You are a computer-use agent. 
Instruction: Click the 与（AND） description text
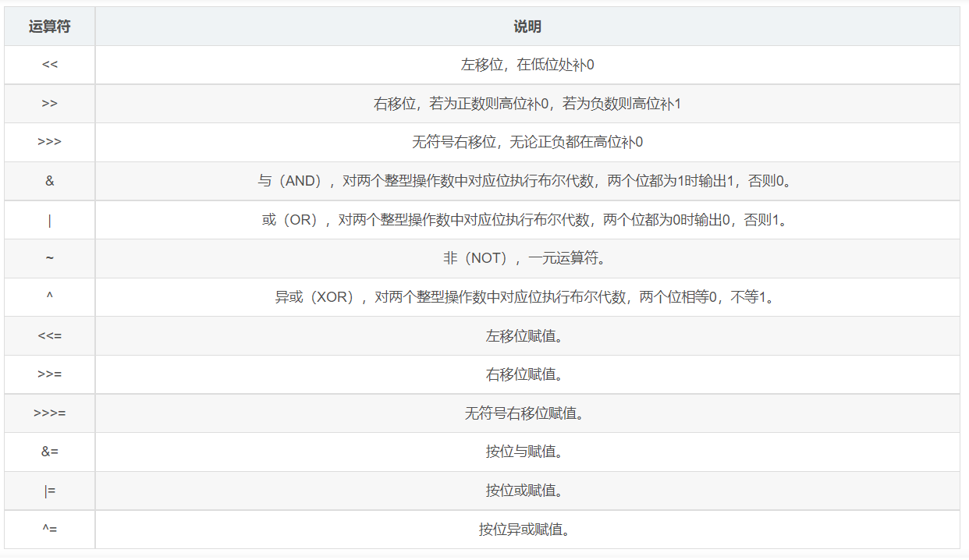pos(527,181)
